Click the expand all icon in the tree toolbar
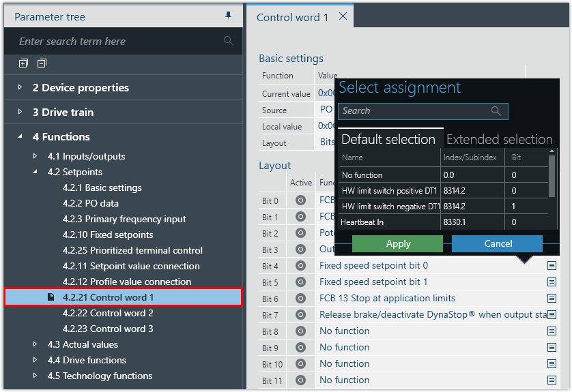This screenshot has height=392, width=572. 23,63
